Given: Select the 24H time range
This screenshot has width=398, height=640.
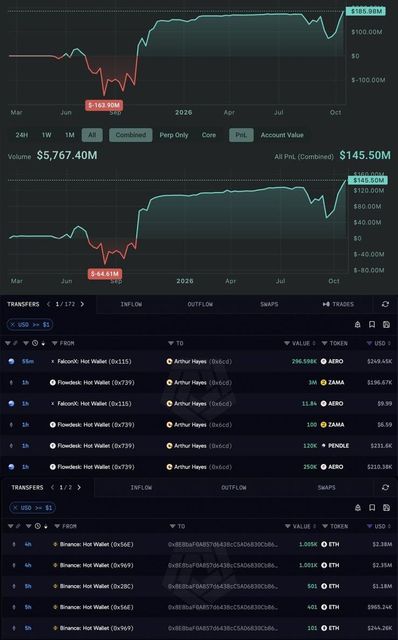Looking at the screenshot, I should [22, 135].
